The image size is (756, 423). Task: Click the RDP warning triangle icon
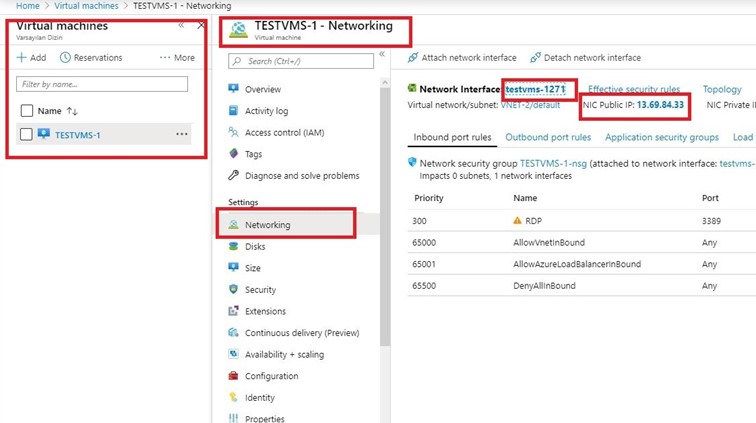point(517,220)
